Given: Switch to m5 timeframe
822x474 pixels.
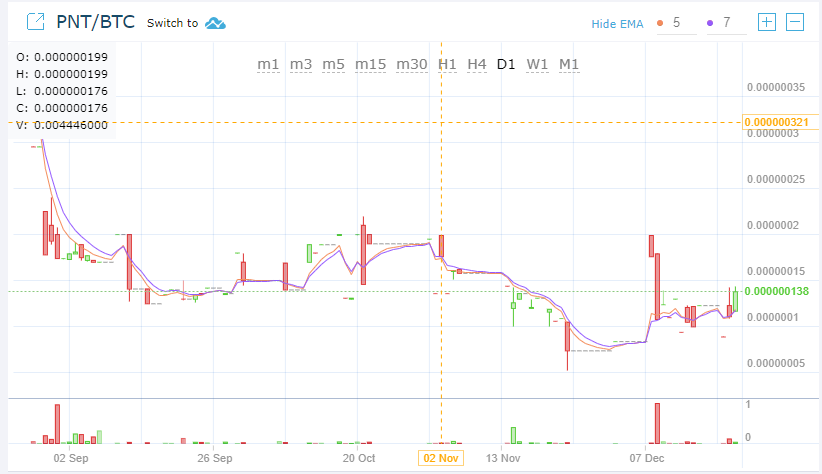Looking at the screenshot, I should pos(334,64).
